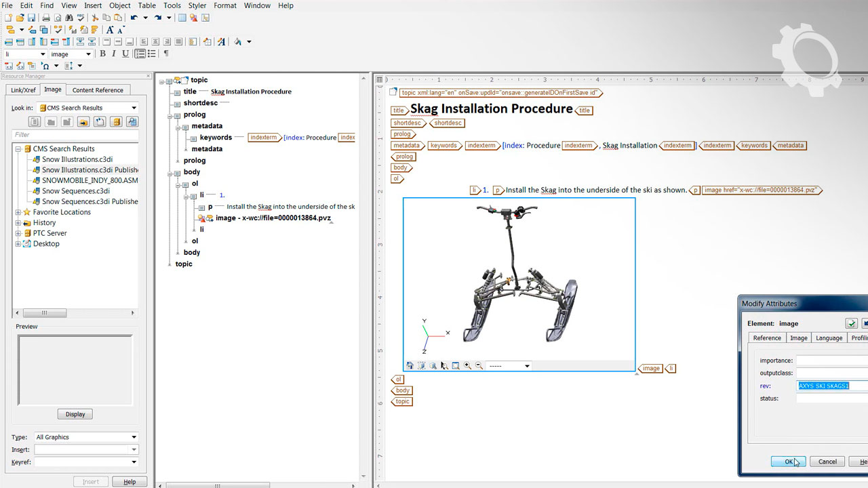Click OK in Modify Attributes dialog
The height and width of the screenshot is (488, 868).
coord(788,462)
